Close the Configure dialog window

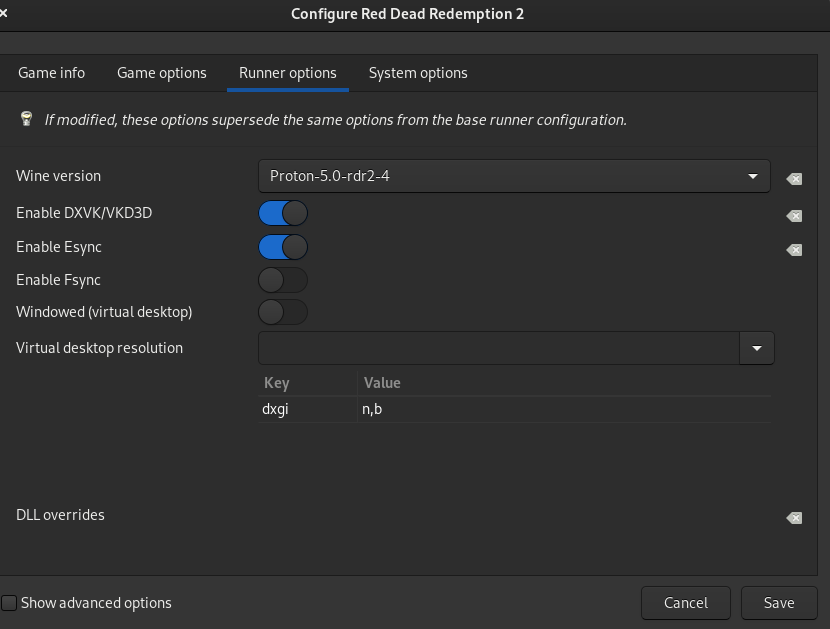point(4,13)
